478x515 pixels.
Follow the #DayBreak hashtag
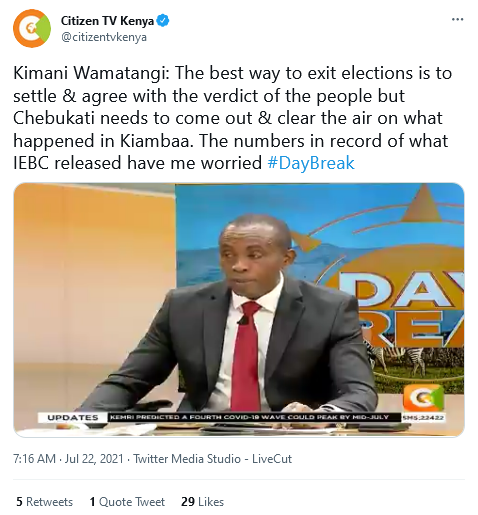pyautogui.click(x=311, y=163)
